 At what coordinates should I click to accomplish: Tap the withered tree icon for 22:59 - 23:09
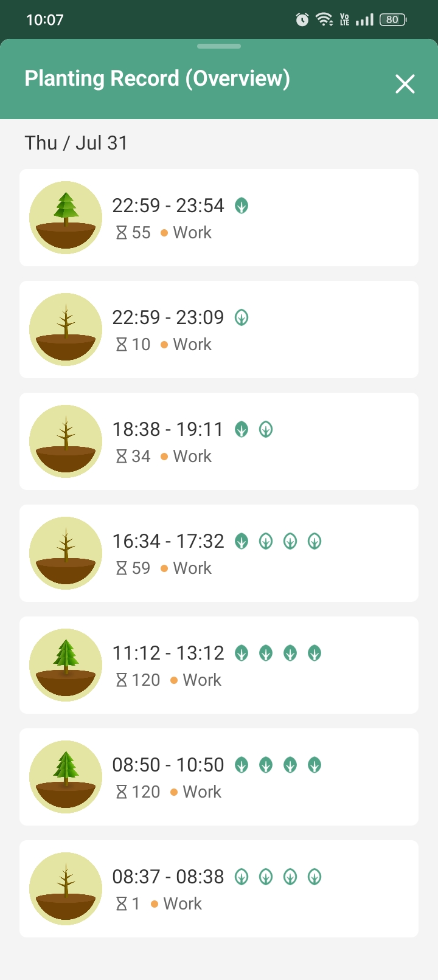(66, 330)
